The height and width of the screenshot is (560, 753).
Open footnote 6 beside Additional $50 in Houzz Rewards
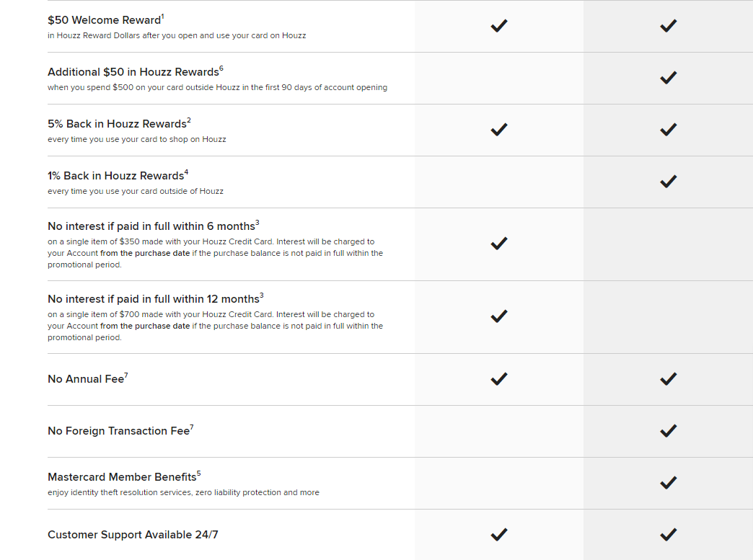[221, 68]
